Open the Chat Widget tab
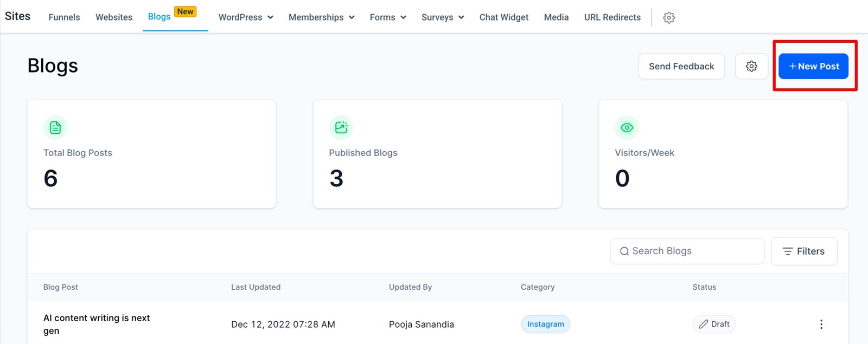The height and width of the screenshot is (344, 868). (x=503, y=17)
